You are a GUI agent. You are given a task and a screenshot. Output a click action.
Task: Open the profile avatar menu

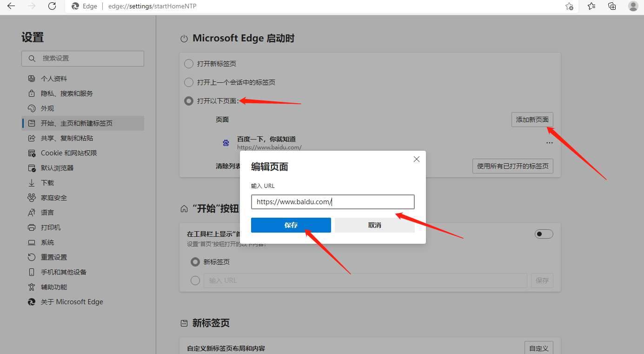633,6
